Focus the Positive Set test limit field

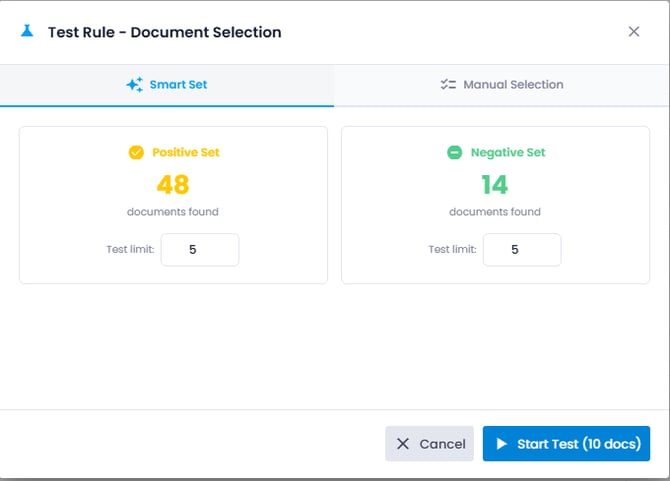(199, 250)
